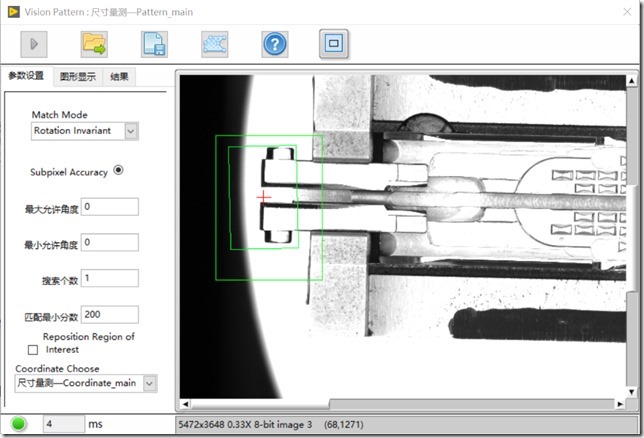
Task: Toggle the rectangle ROI tool button
Action: pos(334,43)
